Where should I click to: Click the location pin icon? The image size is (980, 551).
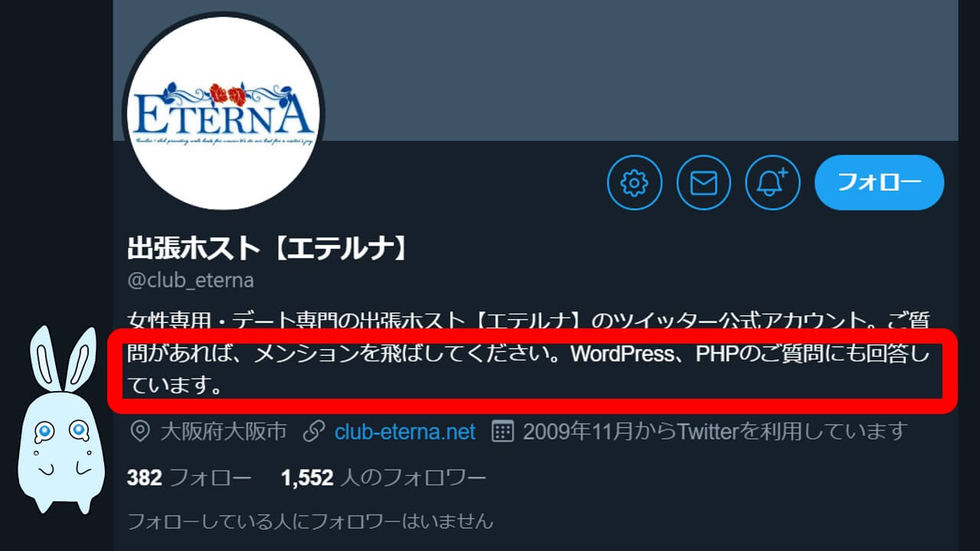point(139,432)
